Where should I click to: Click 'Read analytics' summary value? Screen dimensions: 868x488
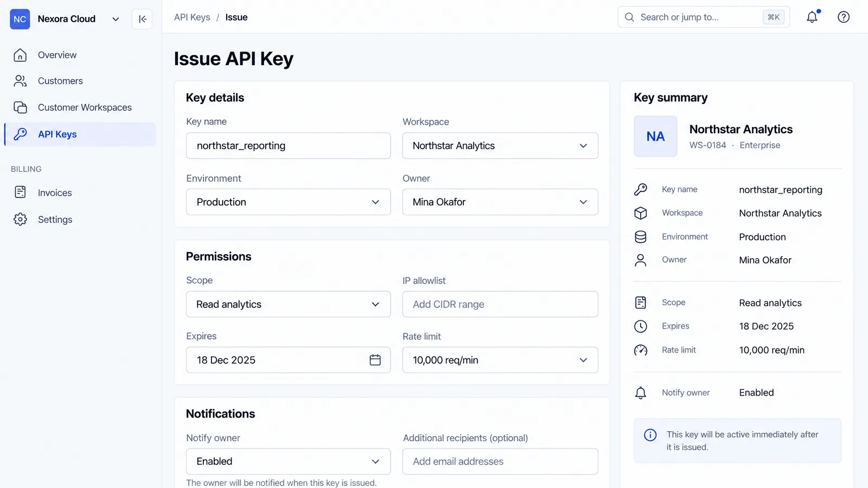pyautogui.click(x=770, y=303)
